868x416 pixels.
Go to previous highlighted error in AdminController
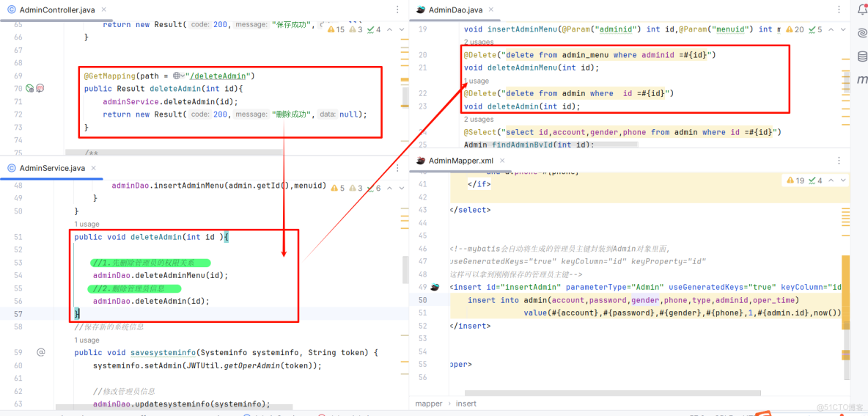tap(389, 29)
